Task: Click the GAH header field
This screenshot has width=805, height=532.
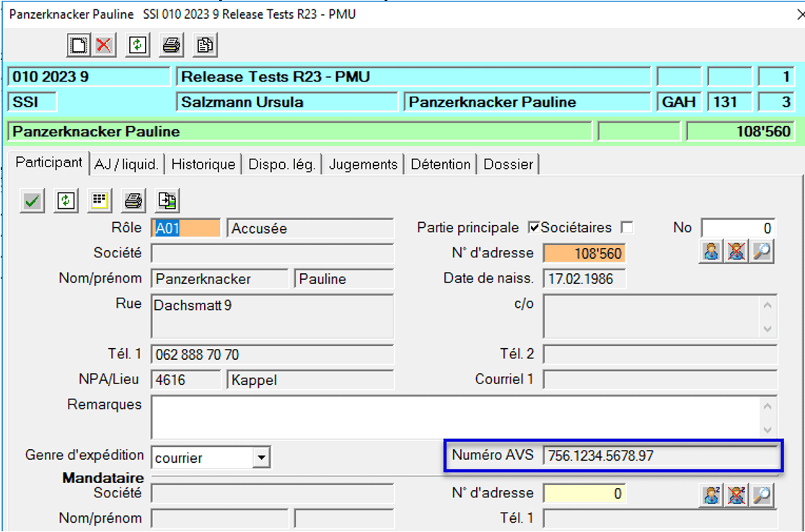Action: click(679, 102)
